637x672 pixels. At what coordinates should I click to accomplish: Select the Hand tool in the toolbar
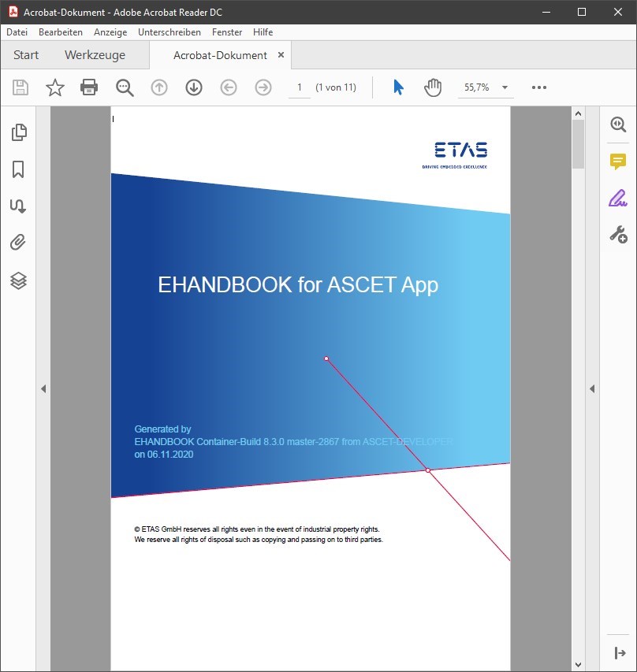click(433, 87)
